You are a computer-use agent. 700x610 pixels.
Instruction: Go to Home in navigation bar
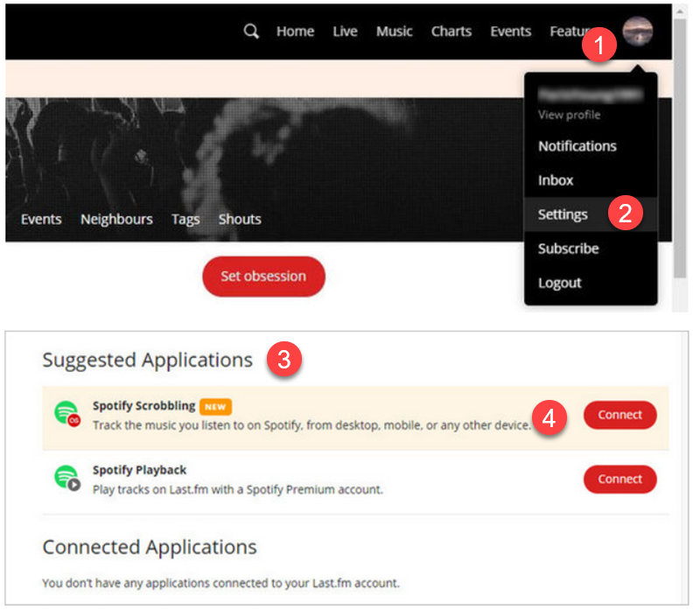[295, 32]
